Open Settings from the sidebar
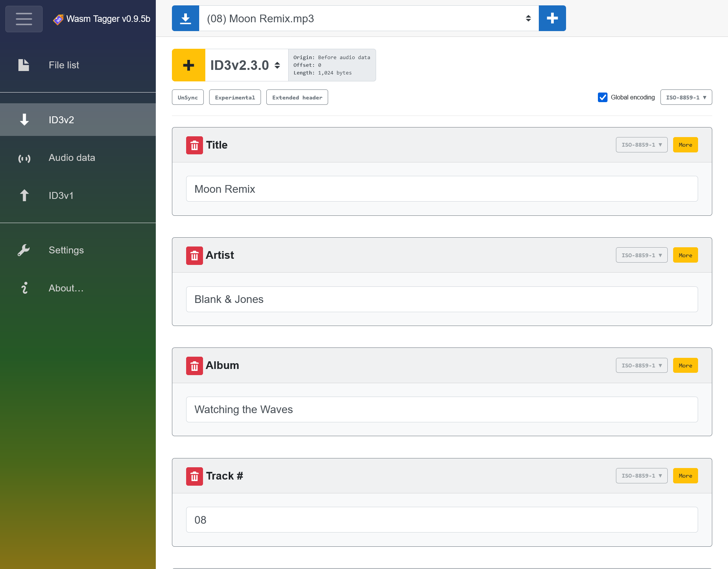Viewport: 728px width, 569px height. coord(78,250)
